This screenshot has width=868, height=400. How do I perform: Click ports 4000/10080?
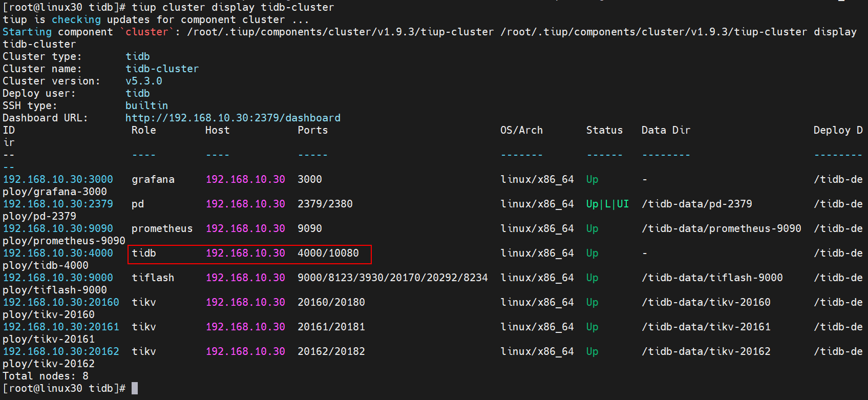point(328,253)
